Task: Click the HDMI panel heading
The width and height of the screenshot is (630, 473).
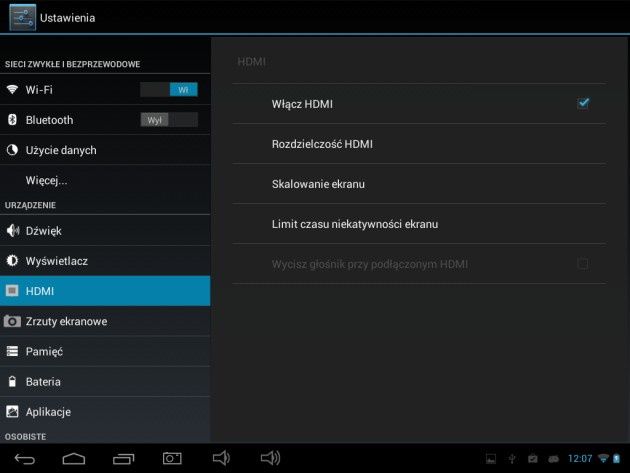Action: [252, 61]
